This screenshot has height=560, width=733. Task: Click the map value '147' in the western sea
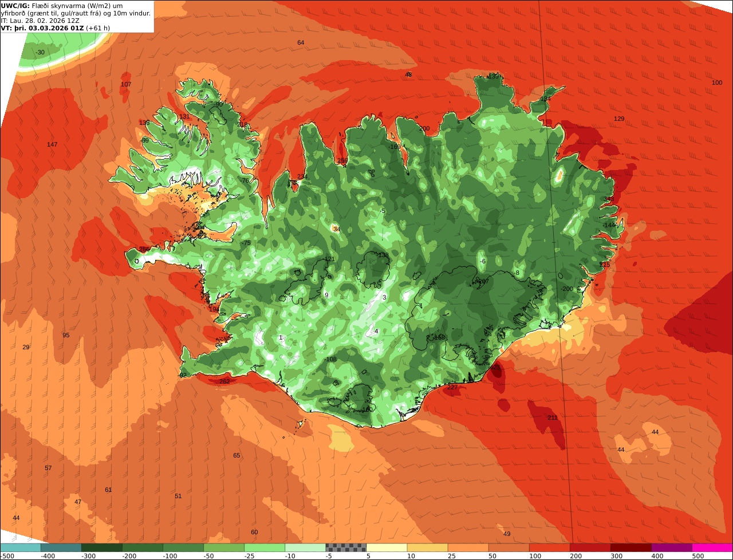pos(52,145)
